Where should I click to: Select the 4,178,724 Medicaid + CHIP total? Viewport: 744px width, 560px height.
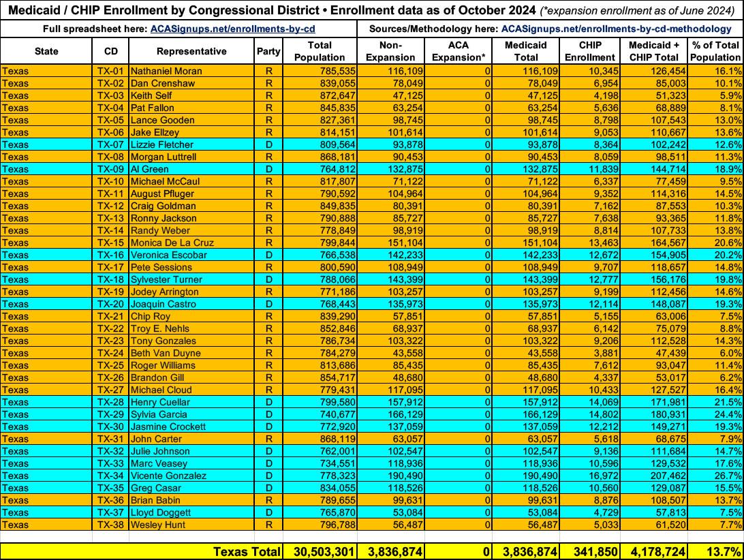653,551
